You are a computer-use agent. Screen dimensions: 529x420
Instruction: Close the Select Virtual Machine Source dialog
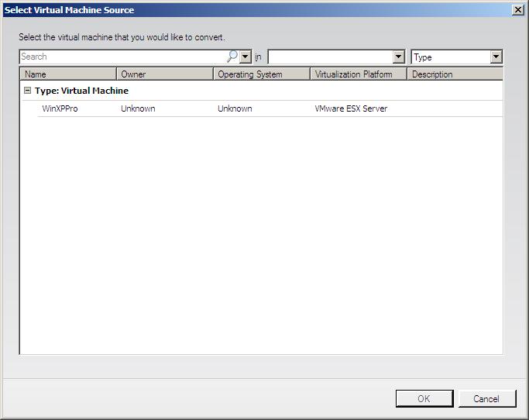517,9
